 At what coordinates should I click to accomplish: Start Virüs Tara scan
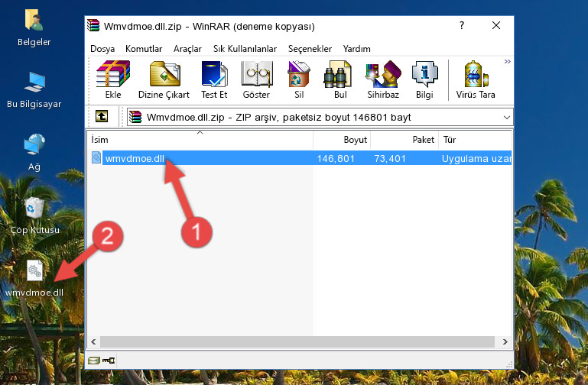[476, 79]
